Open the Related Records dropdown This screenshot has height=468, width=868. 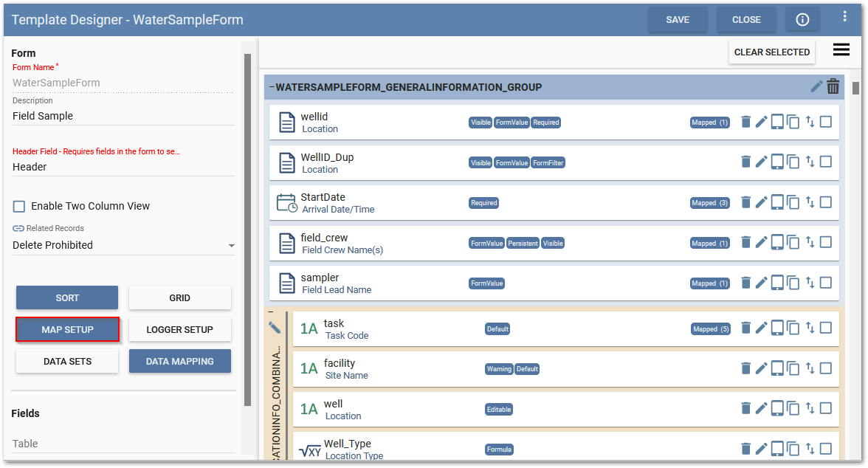click(x=123, y=245)
